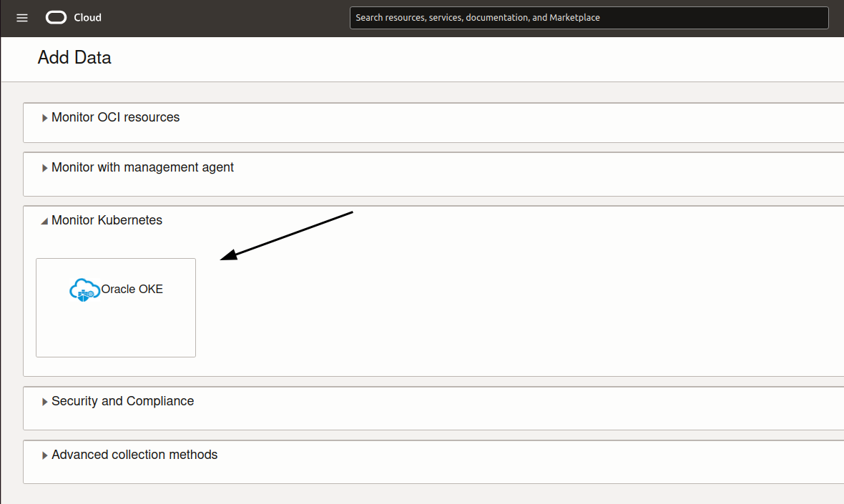
Task: Select the blank lower area of Oracle OKE tile
Action: [115, 332]
